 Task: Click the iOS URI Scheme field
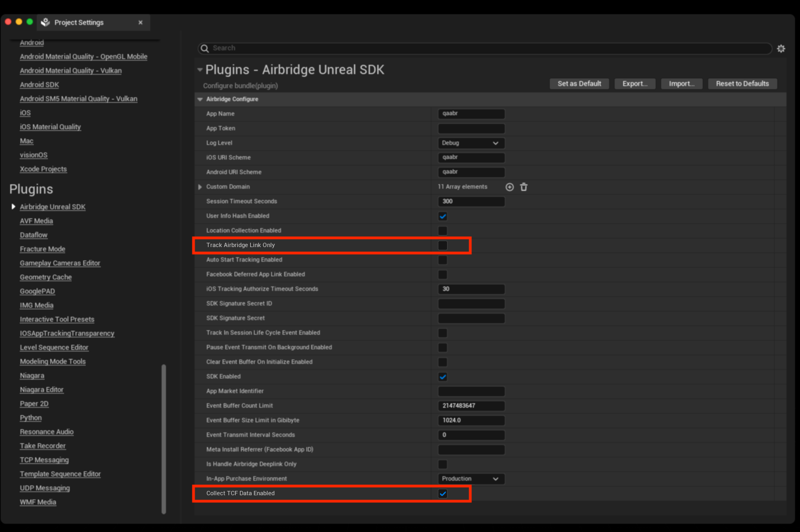point(471,158)
